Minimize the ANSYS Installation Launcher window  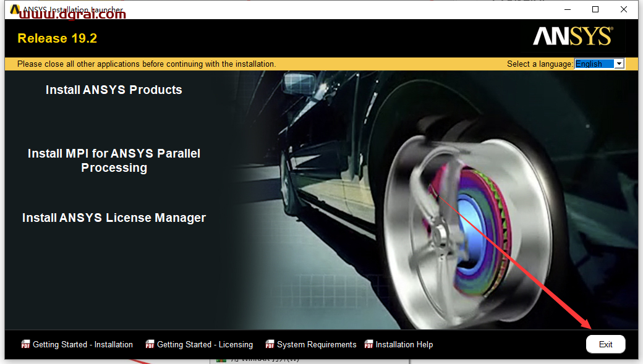tap(568, 9)
